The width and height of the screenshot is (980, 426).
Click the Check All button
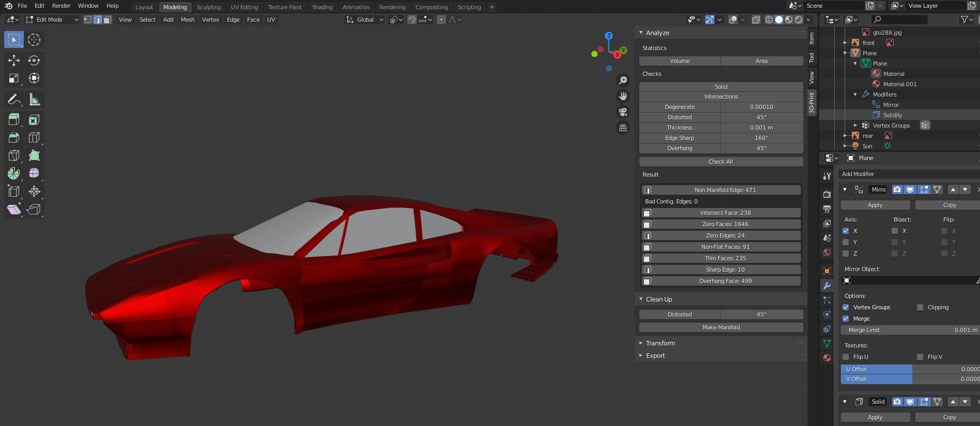(721, 162)
